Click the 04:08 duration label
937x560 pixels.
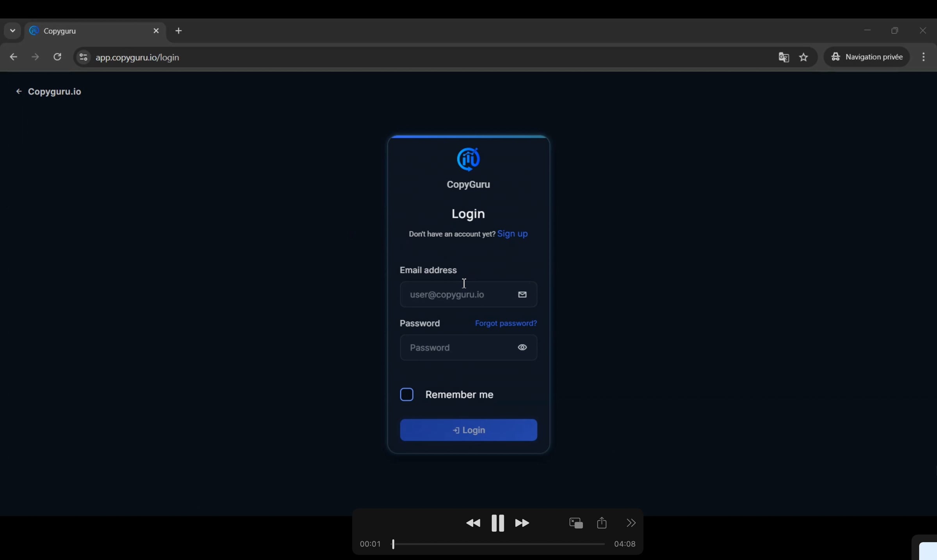(625, 544)
